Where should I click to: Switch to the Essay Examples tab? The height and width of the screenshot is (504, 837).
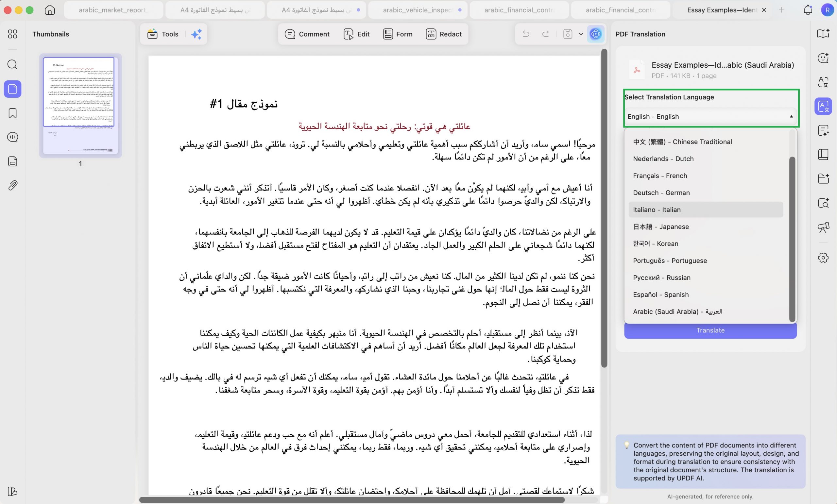click(722, 10)
